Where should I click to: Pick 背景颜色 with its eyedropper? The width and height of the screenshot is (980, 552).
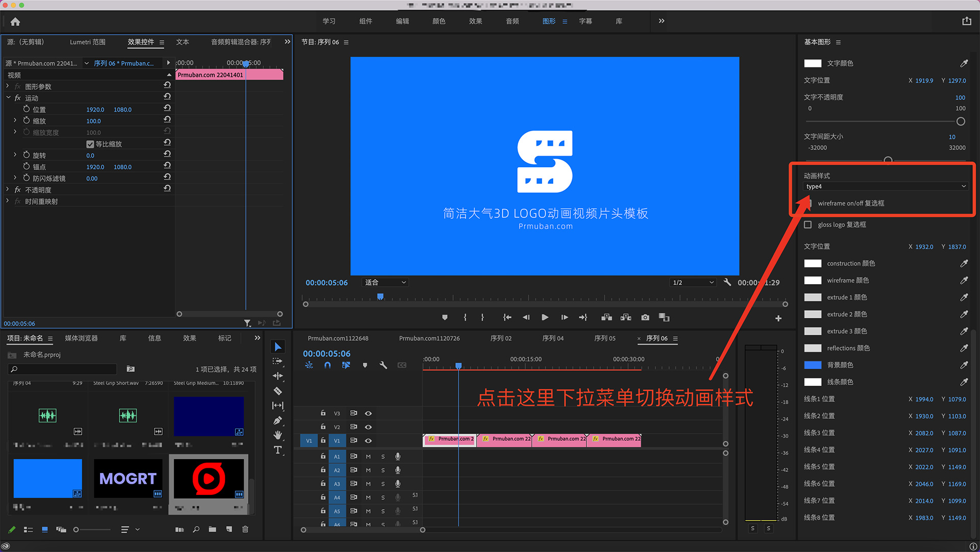coord(965,365)
